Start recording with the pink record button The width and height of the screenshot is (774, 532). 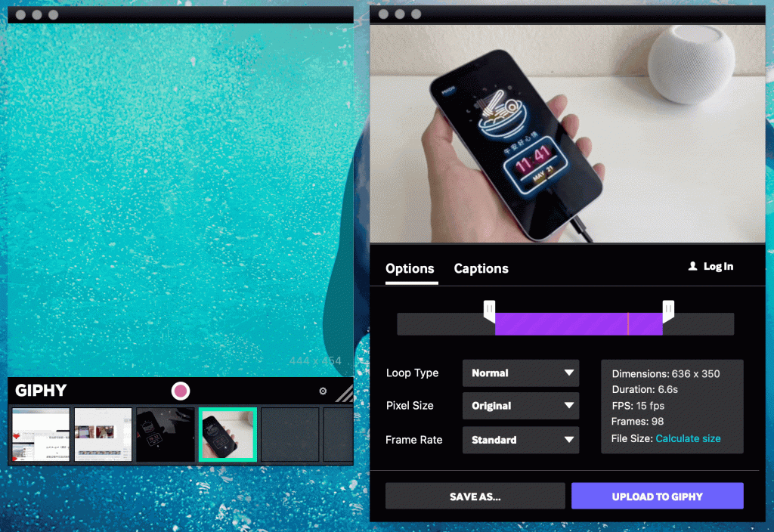click(180, 391)
